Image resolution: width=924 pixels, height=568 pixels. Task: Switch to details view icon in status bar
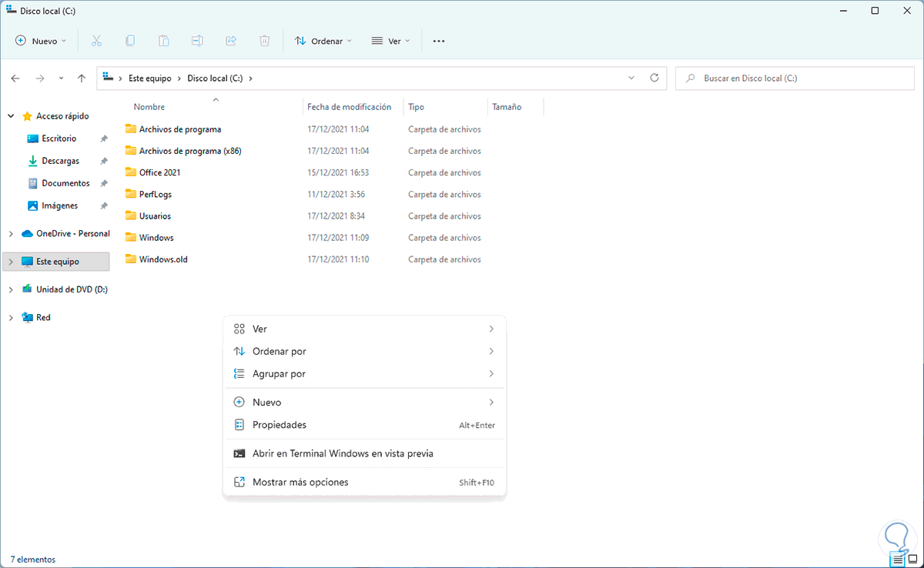pos(899,560)
